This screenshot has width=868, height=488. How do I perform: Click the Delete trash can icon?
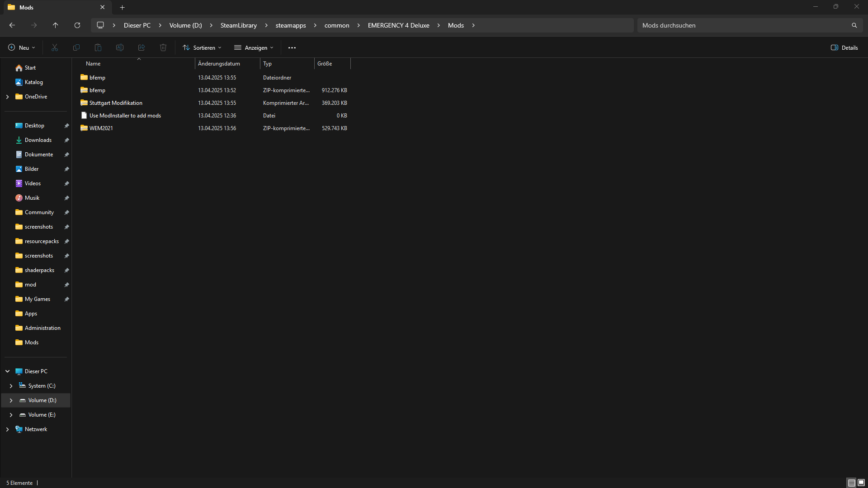pyautogui.click(x=163, y=47)
